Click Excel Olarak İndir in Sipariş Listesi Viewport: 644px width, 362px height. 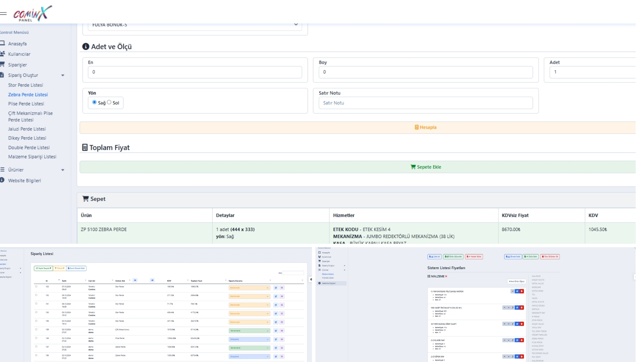(76, 268)
